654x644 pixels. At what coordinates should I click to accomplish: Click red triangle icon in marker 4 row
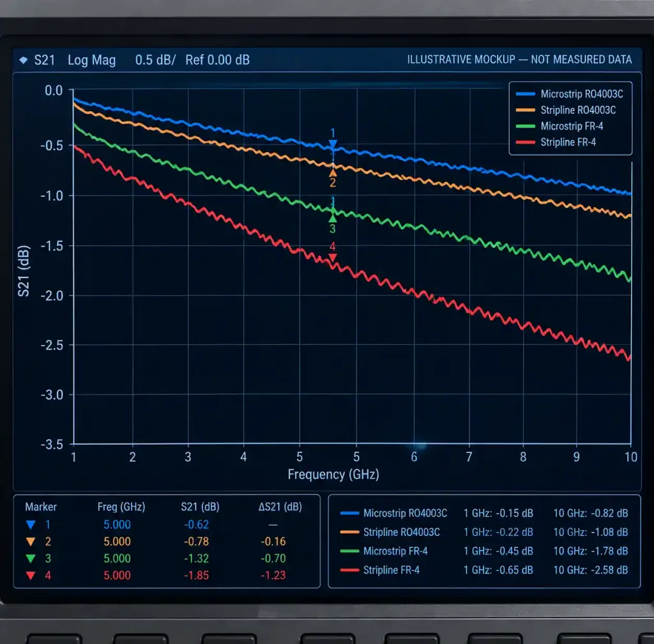pyautogui.click(x=31, y=575)
